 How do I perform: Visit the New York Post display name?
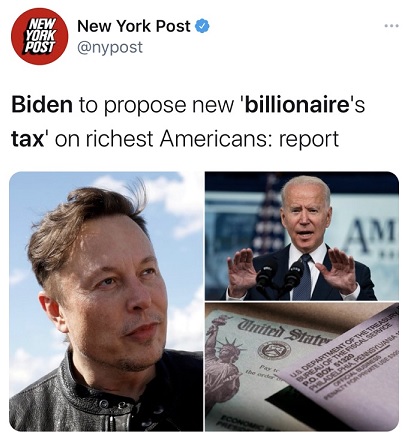(x=134, y=26)
